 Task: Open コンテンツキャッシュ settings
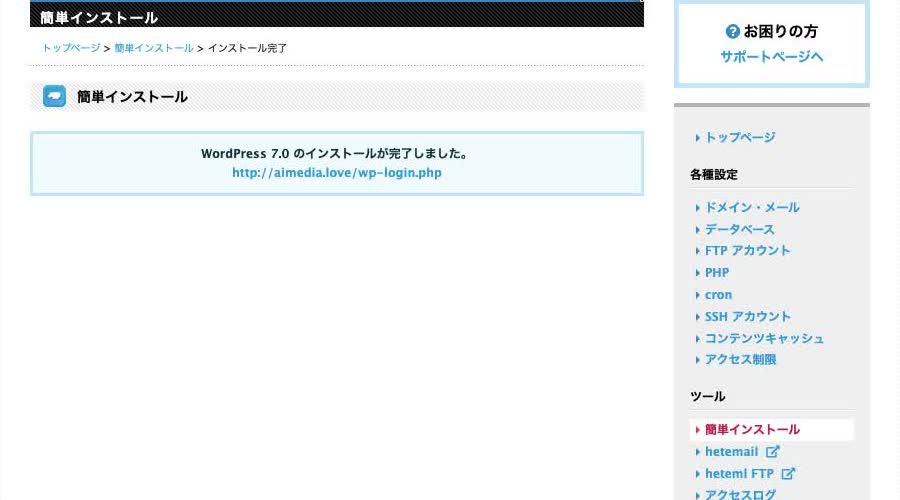tap(764, 338)
